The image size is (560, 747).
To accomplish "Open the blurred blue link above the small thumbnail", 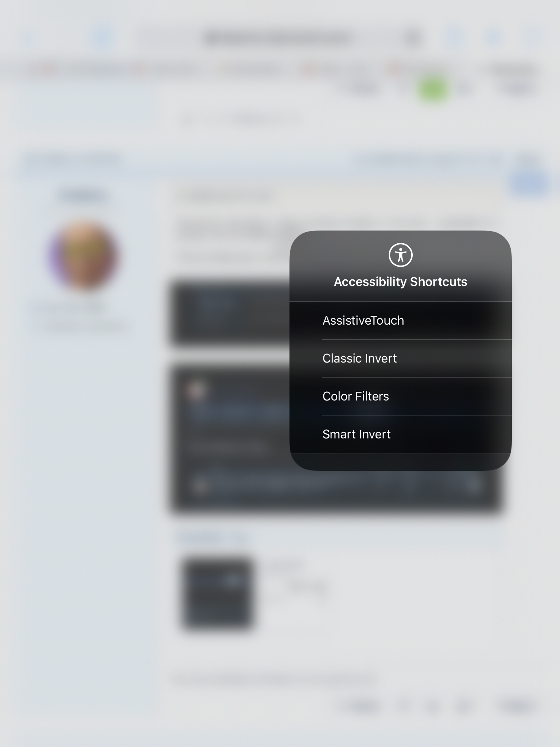I will 211,537.
